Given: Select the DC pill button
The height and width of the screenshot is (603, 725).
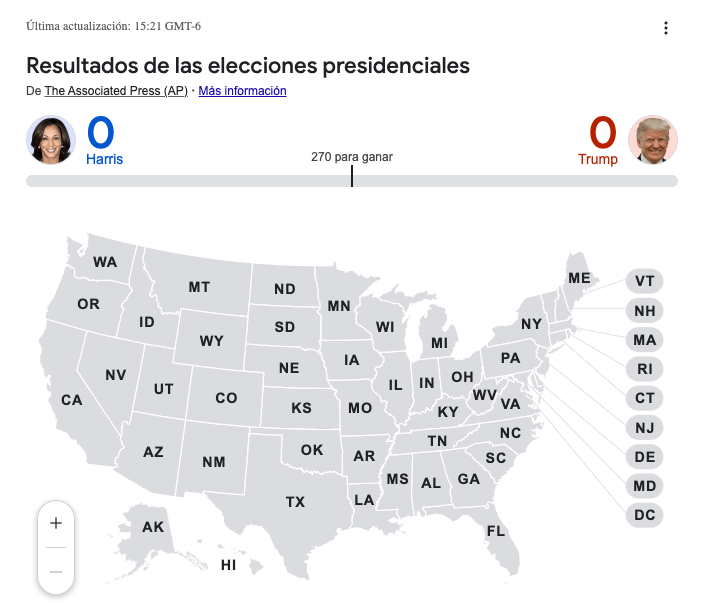Looking at the screenshot, I should point(644,516).
